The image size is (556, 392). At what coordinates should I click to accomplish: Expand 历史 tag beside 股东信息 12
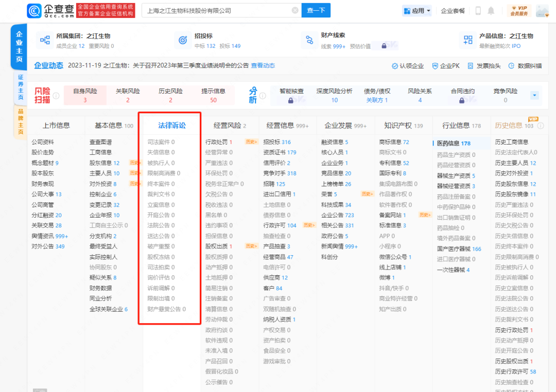tap(135, 163)
